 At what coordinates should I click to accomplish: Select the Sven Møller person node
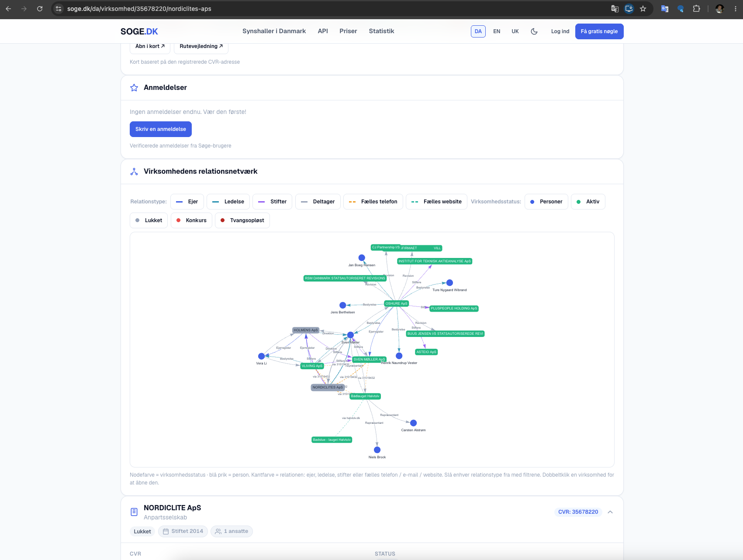pyautogui.click(x=350, y=335)
